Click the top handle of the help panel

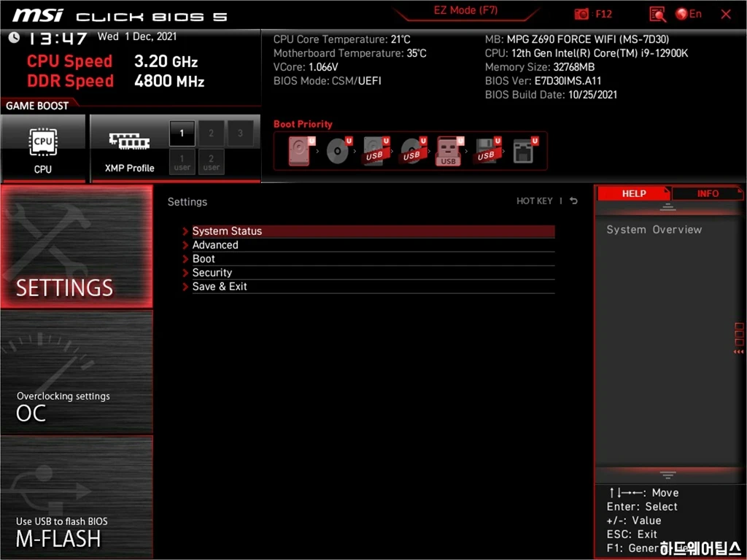pyautogui.click(x=667, y=206)
